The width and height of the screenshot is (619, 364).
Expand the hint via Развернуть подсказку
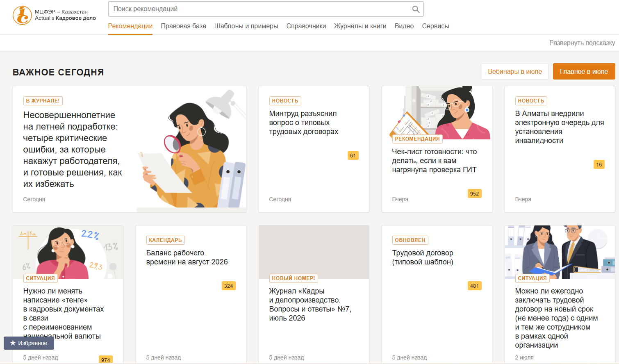582,43
